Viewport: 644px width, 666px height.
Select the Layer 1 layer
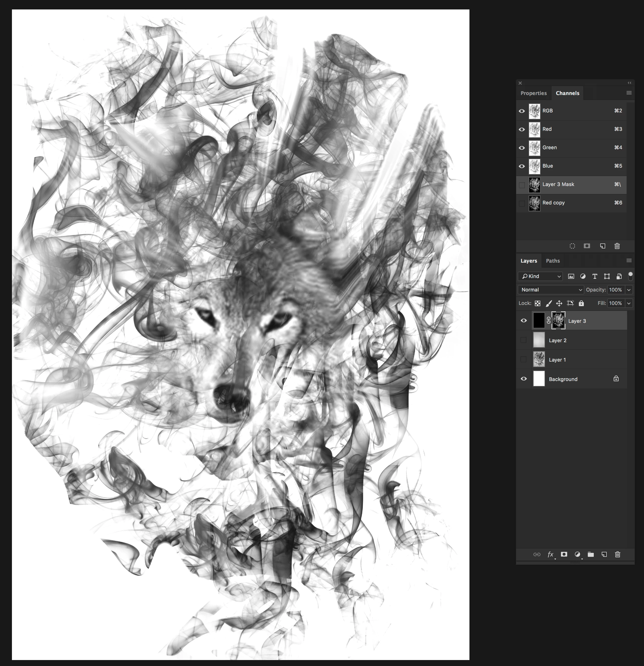(577, 360)
